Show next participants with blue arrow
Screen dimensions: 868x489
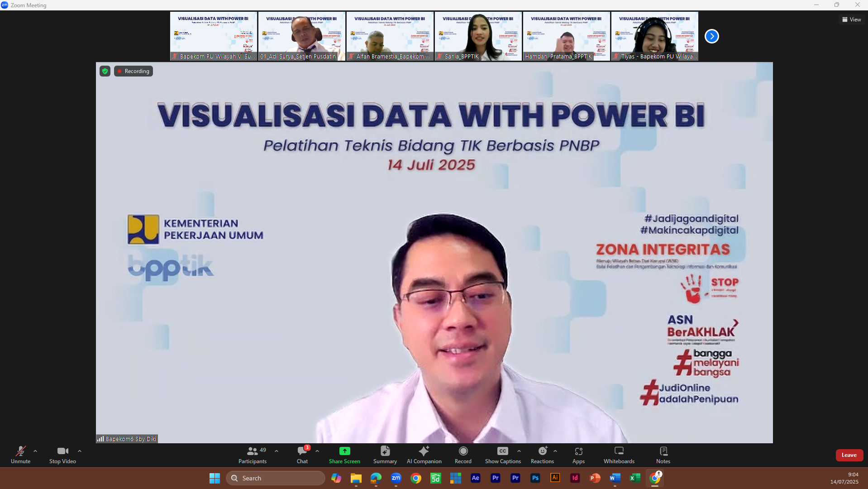tap(711, 36)
